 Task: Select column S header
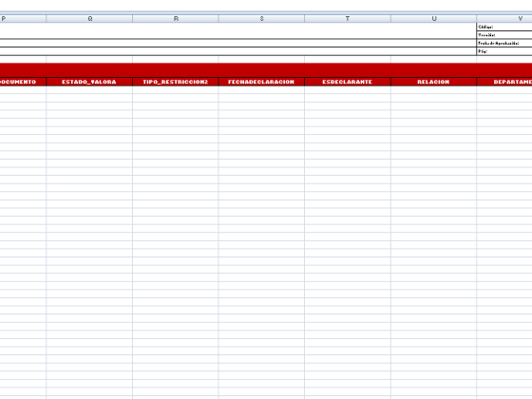261,19
